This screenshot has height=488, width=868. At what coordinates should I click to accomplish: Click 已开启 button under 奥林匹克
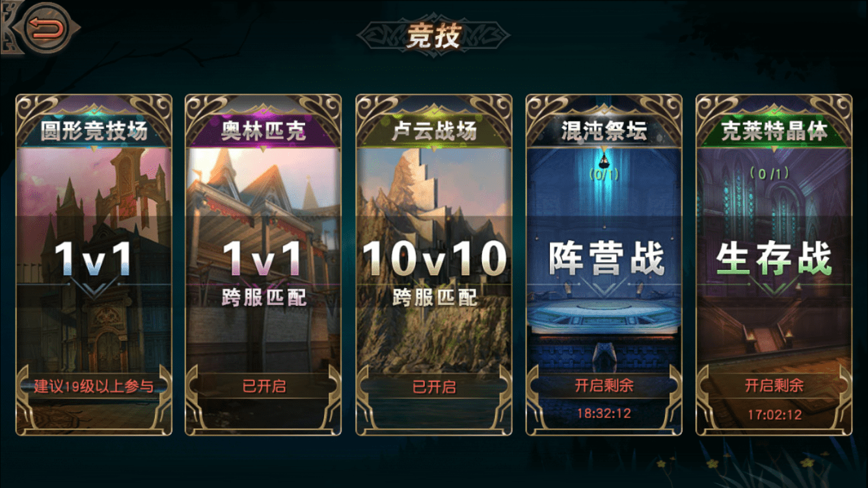coord(264,386)
